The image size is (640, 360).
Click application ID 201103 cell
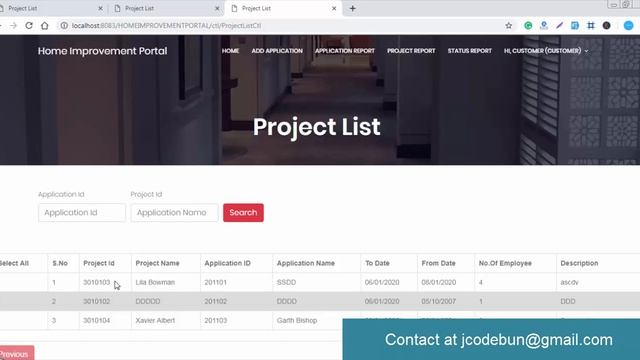click(x=216, y=320)
